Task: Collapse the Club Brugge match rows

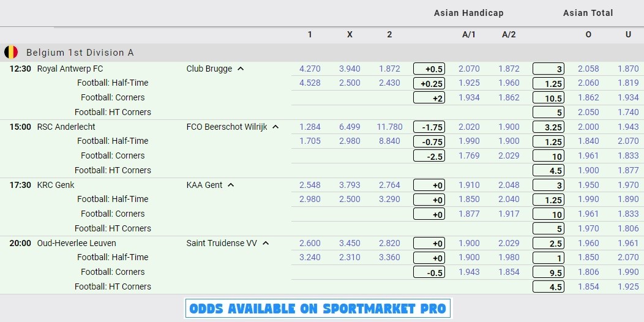Action: pos(241,69)
